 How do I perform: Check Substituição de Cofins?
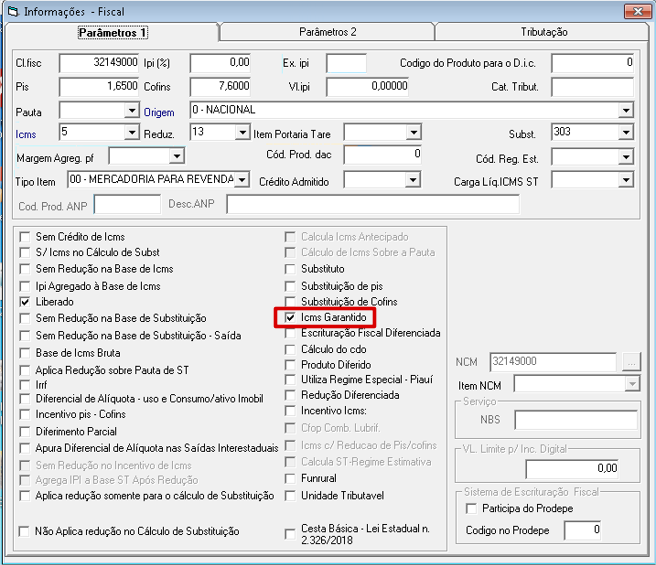(290, 301)
